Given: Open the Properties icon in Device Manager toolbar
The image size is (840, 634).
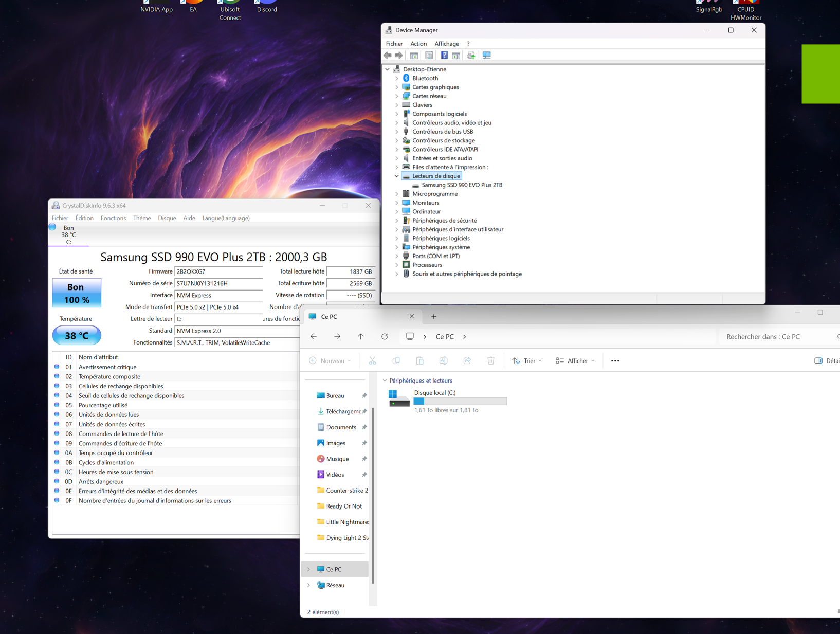Looking at the screenshot, I should pos(429,56).
